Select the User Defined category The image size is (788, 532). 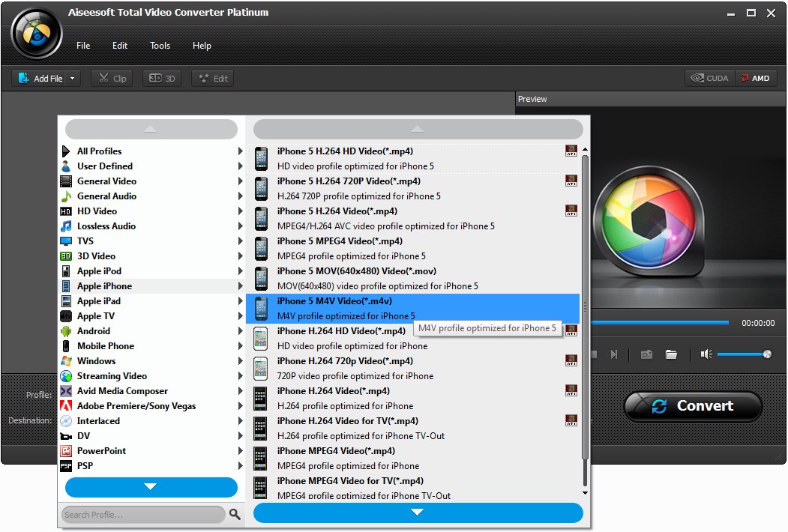pyautogui.click(x=151, y=166)
